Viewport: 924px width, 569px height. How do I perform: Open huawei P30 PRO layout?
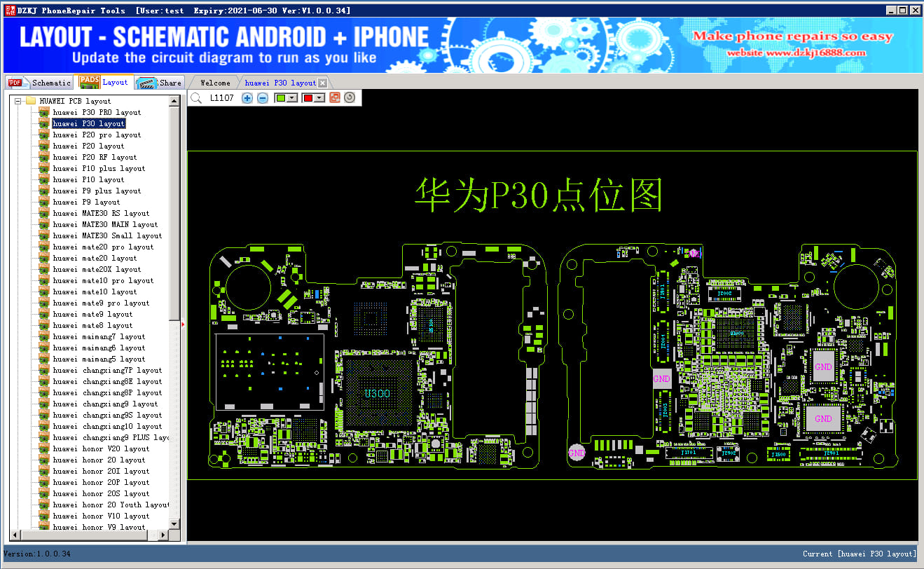click(97, 112)
